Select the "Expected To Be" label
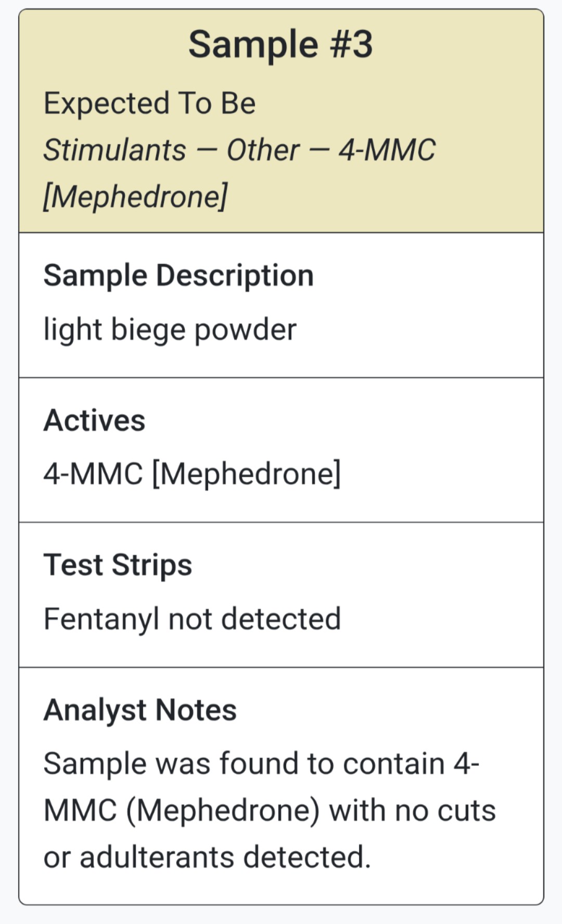The image size is (562, 924). (149, 103)
